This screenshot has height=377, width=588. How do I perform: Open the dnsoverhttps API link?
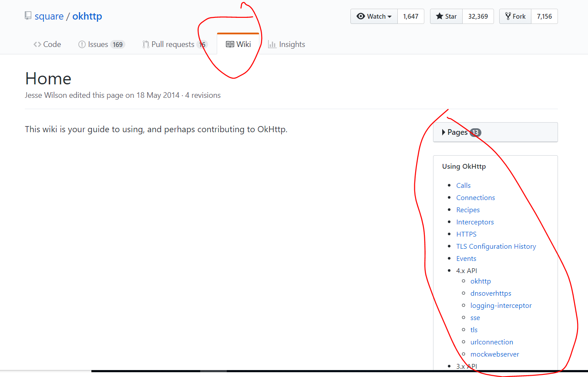[491, 293]
